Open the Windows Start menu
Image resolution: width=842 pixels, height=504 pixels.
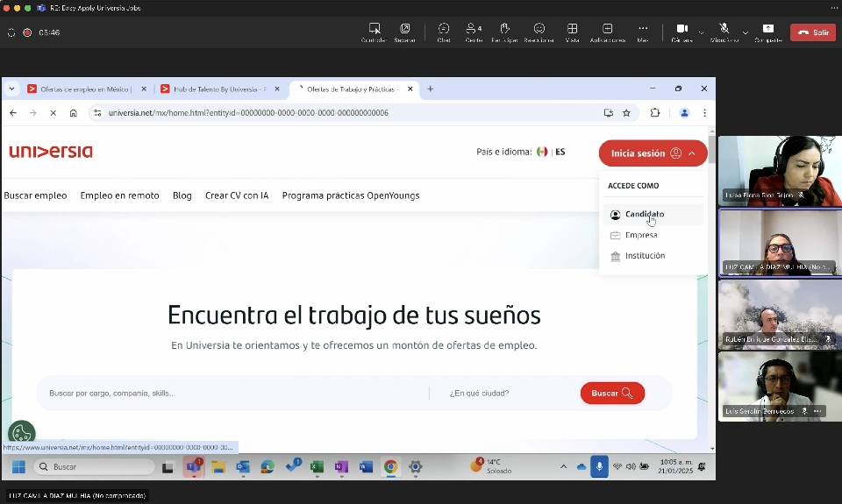[x=18, y=467]
